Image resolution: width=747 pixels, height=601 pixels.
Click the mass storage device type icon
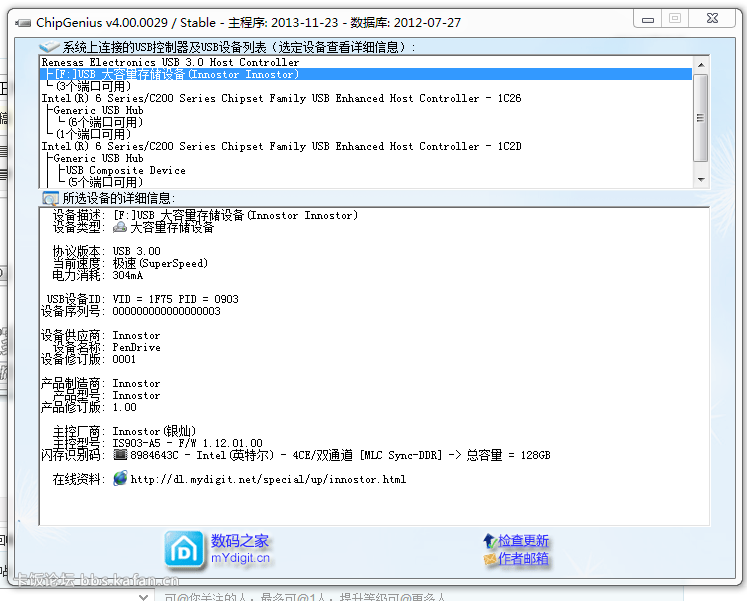pyautogui.click(x=120, y=227)
